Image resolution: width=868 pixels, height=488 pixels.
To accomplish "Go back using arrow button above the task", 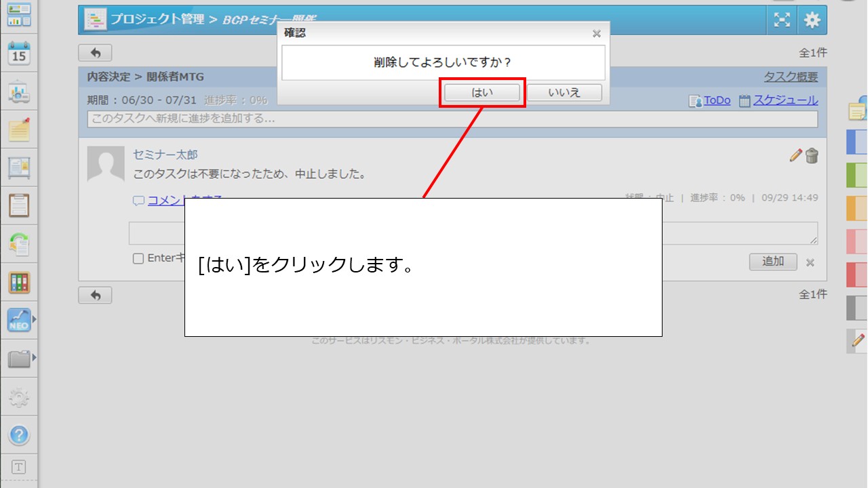I will 95,53.
